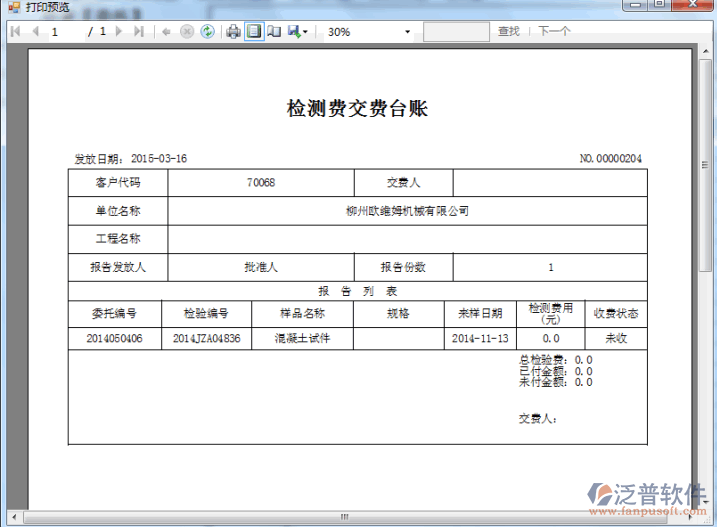This screenshot has width=717, height=527.
Task: Click the current page number field
Action: tap(66, 32)
